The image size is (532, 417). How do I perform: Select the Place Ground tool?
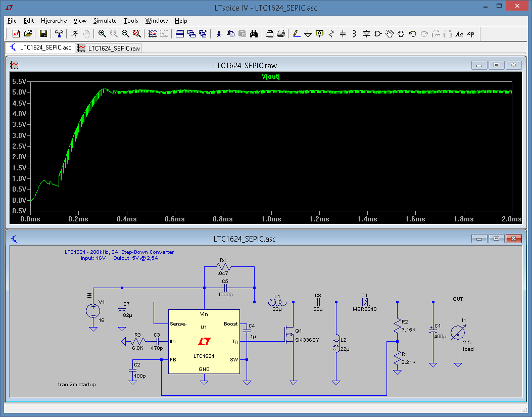[308, 34]
